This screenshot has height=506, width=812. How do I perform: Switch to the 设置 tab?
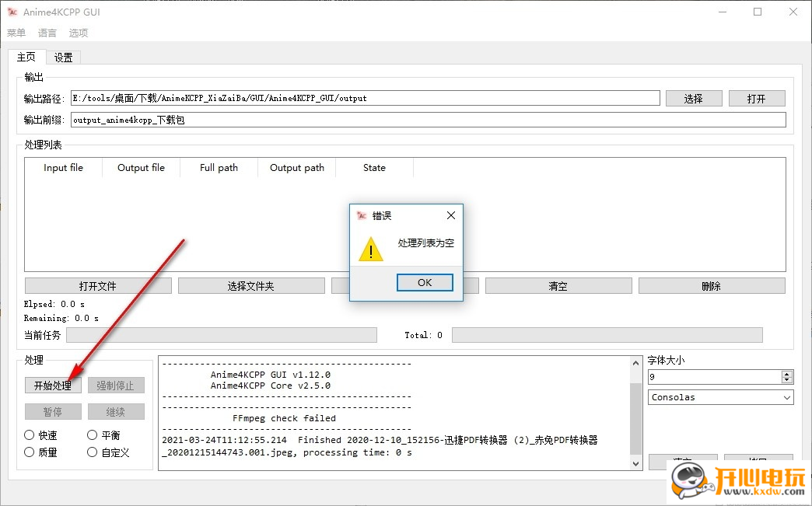[63, 58]
